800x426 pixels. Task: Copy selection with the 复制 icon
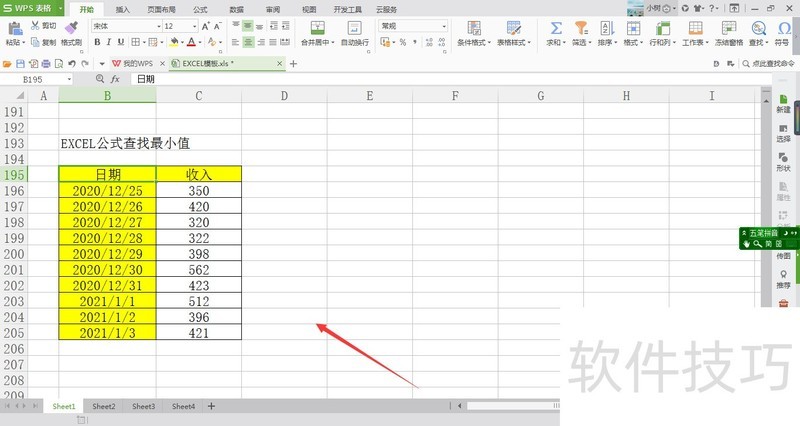coord(35,42)
